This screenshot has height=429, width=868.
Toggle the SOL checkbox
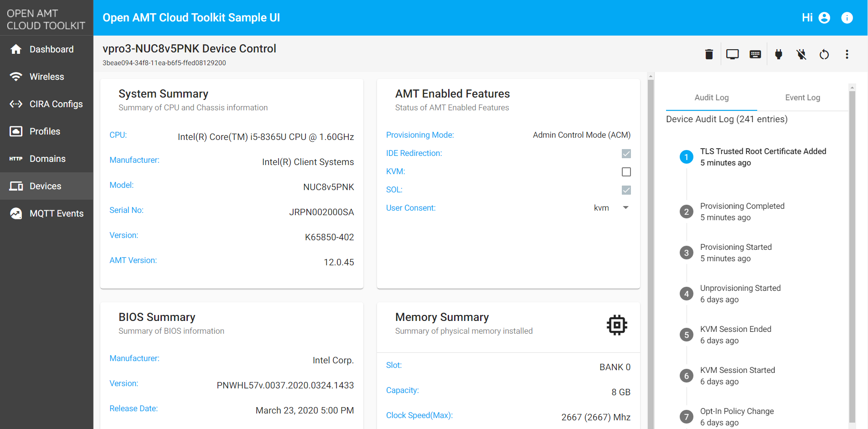(626, 190)
